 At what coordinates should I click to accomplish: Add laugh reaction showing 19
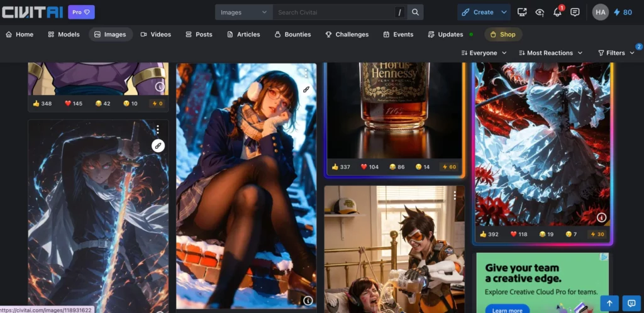coord(547,234)
